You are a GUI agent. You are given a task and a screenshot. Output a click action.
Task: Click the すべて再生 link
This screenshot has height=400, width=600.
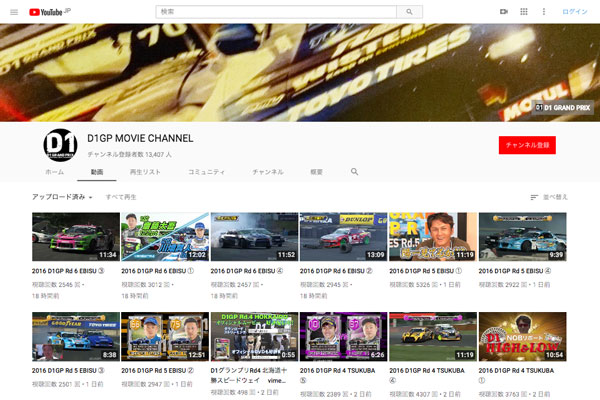pyautogui.click(x=121, y=197)
